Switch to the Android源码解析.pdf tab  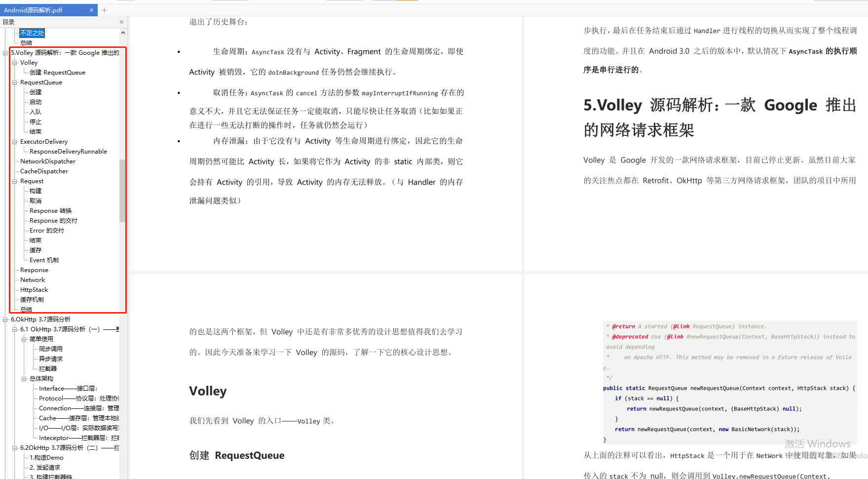[x=33, y=10]
